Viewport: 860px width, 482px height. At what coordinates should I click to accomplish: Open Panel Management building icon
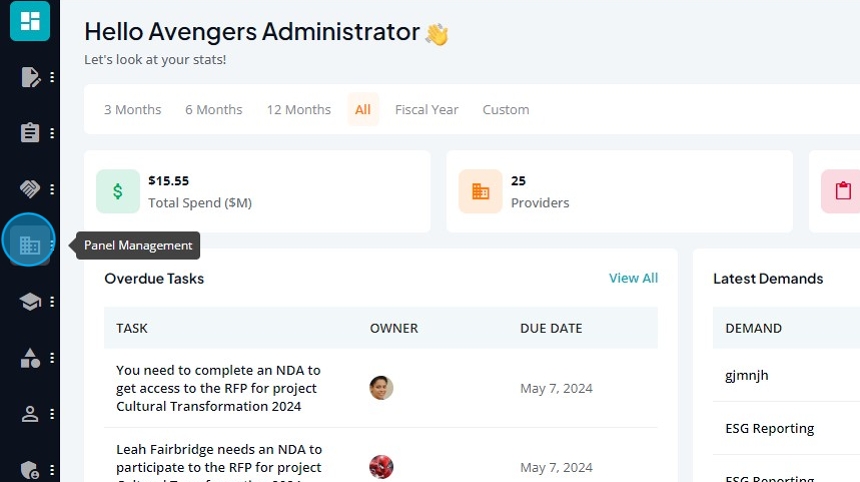click(x=30, y=245)
